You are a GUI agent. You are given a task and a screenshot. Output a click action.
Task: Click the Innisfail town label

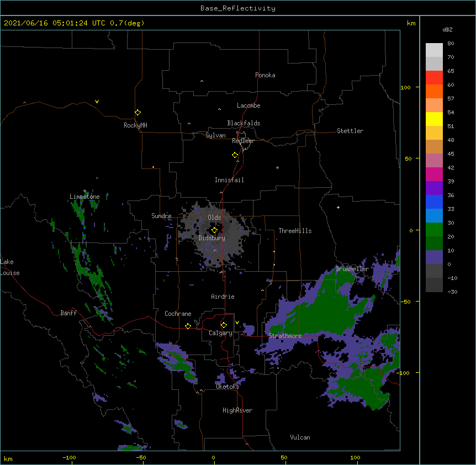click(x=229, y=180)
